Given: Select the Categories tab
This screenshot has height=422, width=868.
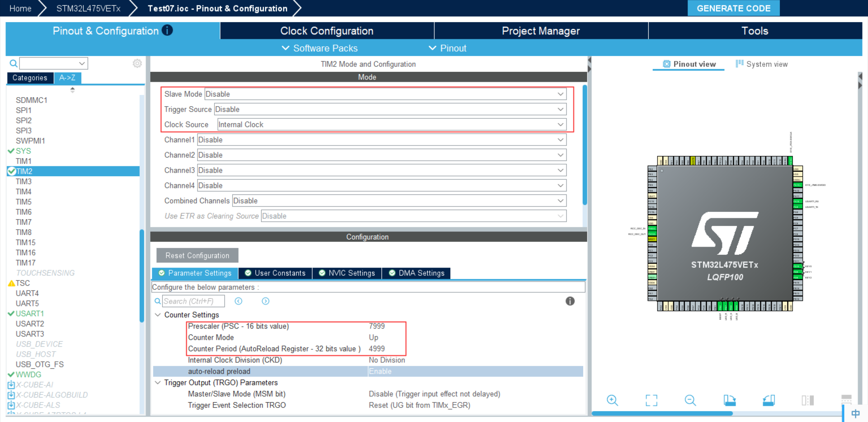Looking at the screenshot, I should coord(30,78).
